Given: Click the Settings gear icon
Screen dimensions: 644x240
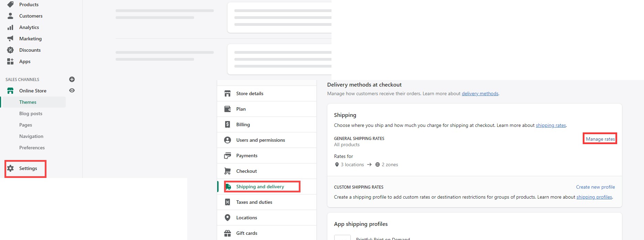Looking at the screenshot, I should pos(11,168).
